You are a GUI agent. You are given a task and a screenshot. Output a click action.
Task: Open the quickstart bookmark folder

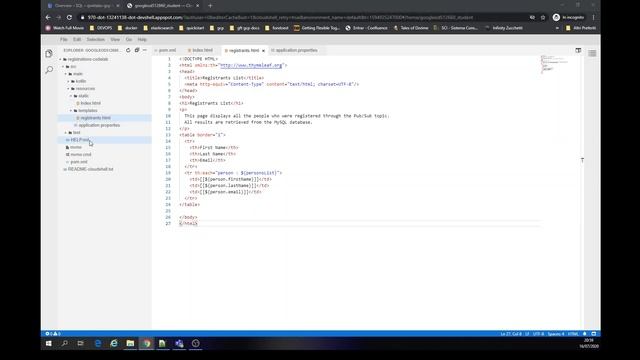coord(191,28)
